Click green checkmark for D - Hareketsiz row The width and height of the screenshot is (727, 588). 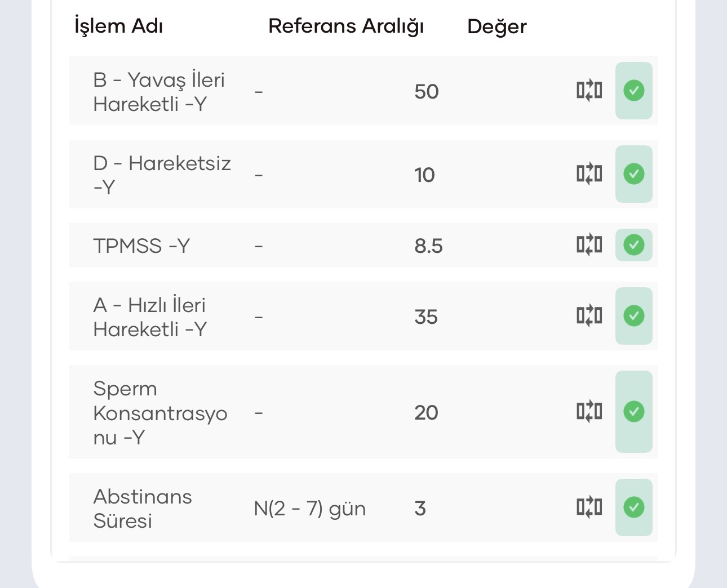pyautogui.click(x=634, y=174)
